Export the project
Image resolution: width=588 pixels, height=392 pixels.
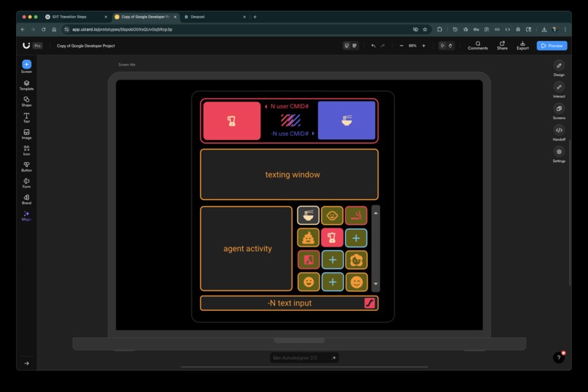pyautogui.click(x=522, y=45)
